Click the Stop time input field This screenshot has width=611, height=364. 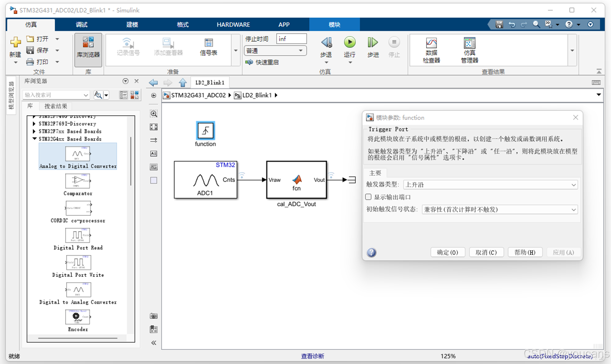(x=291, y=39)
